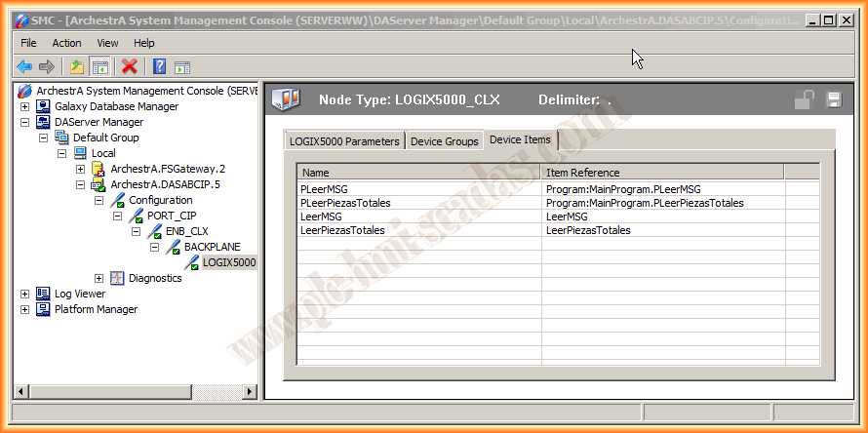The width and height of the screenshot is (868, 433).
Task: Expand the Log Viewer node
Action: 24,294
